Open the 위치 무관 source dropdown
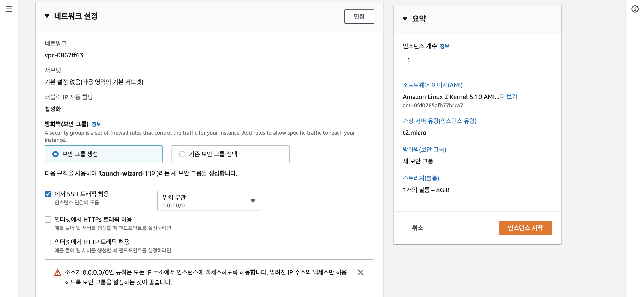Screen dimensions: 644x297 coord(209,201)
